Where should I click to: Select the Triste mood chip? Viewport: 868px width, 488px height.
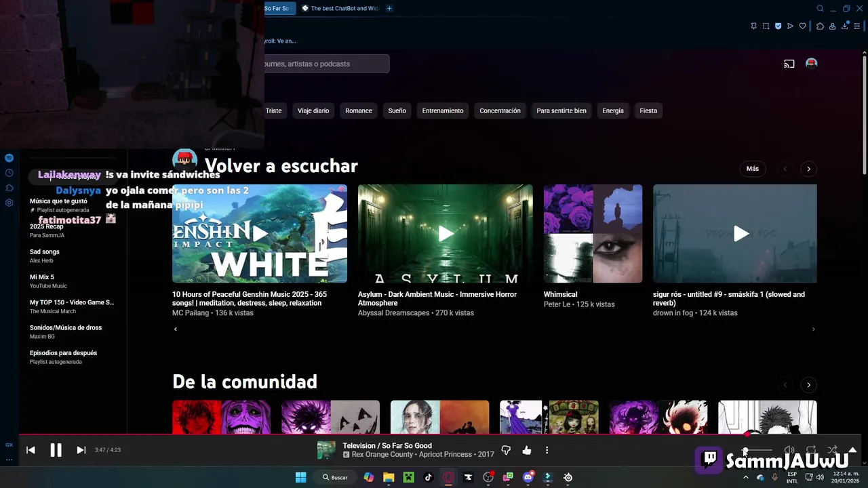[273, 110]
